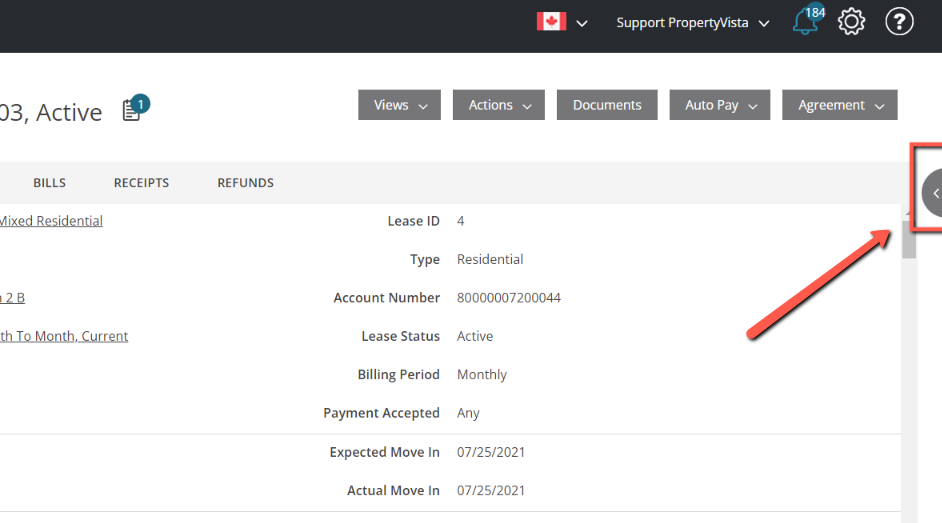The image size is (942, 523).
Task: Open the Actions dropdown
Action: click(499, 105)
